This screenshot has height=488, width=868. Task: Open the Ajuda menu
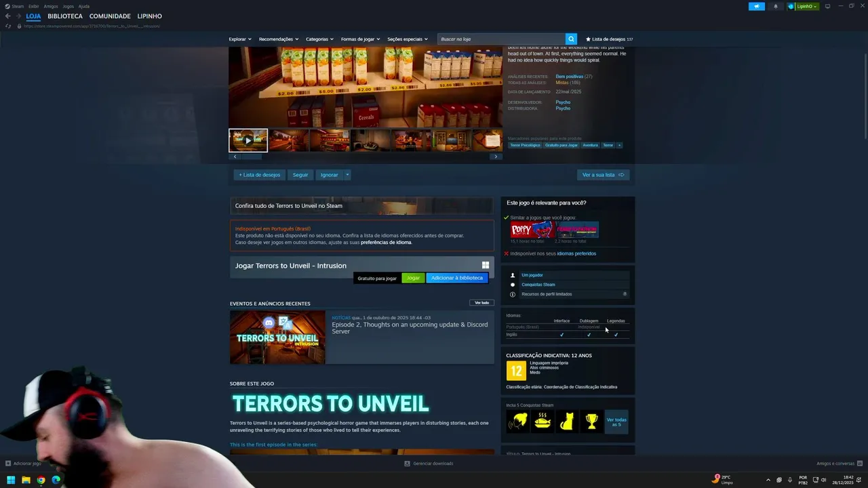click(x=84, y=6)
